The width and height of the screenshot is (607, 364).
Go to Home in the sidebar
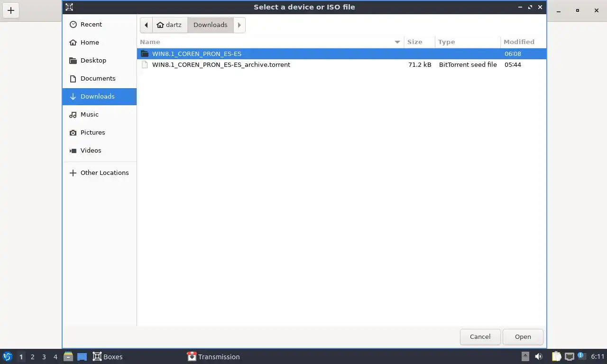click(99, 42)
